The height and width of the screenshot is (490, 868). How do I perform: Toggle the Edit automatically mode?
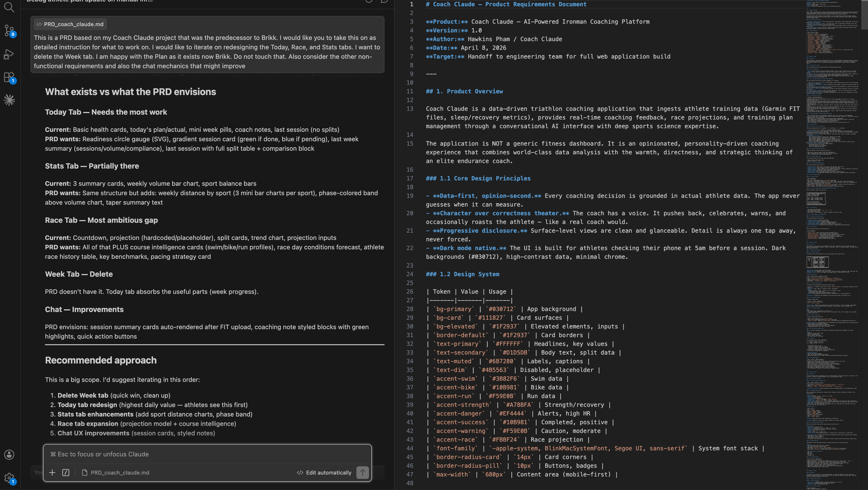tap(324, 473)
